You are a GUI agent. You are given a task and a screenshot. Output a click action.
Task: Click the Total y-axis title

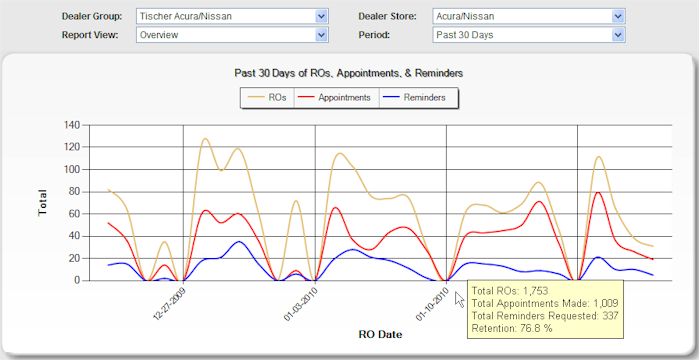click(42, 203)
